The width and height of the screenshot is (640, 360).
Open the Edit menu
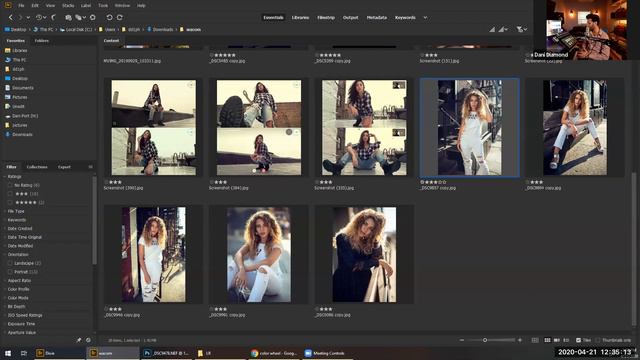[35, 6]
